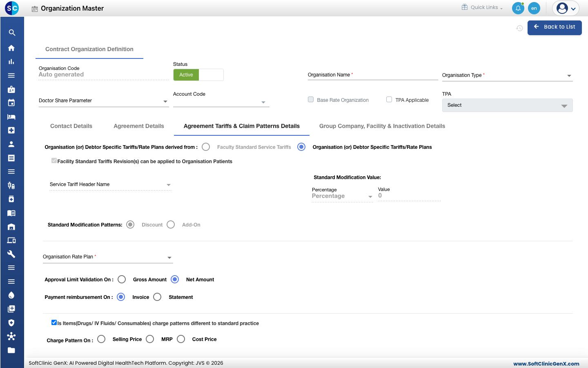Go to Home via the sidebar house icon

[x=11, y=48]
